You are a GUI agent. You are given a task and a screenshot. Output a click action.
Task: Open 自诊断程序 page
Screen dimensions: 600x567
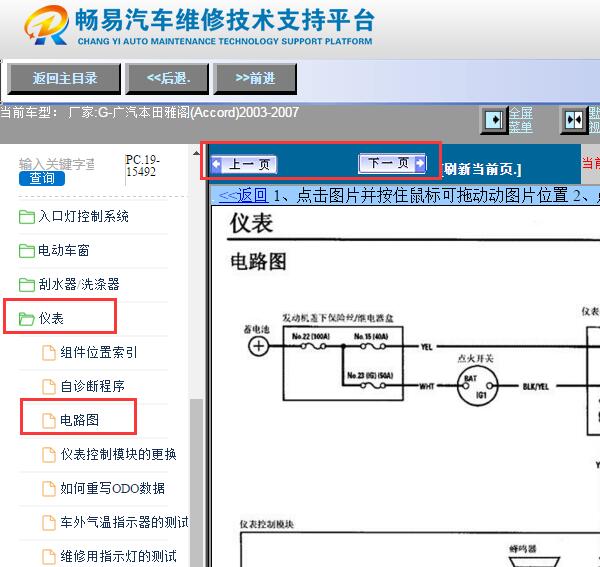92,386
